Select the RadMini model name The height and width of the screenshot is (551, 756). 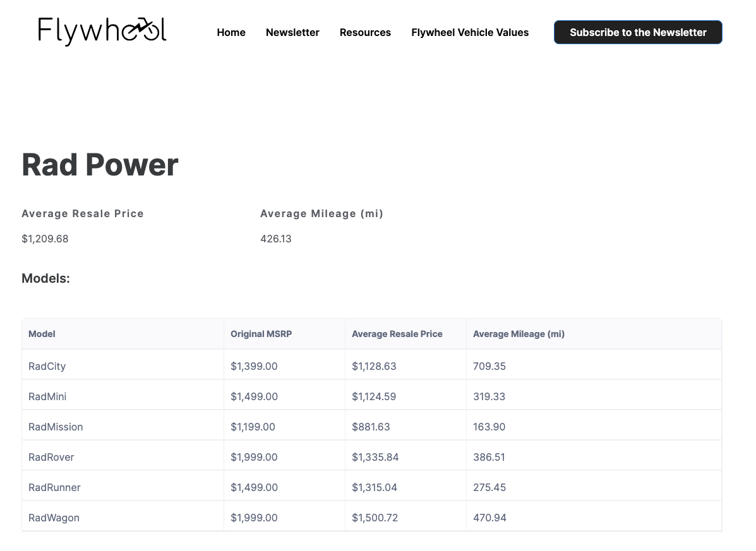point(47,396)
